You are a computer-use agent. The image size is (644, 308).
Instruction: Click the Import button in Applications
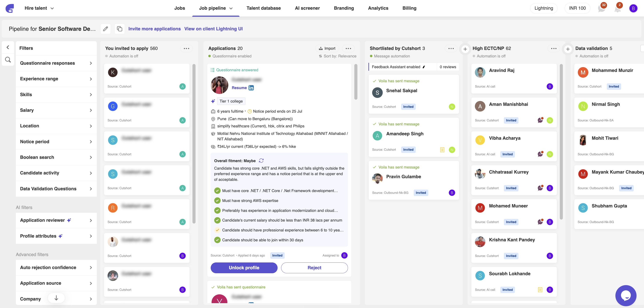[327, 48]
